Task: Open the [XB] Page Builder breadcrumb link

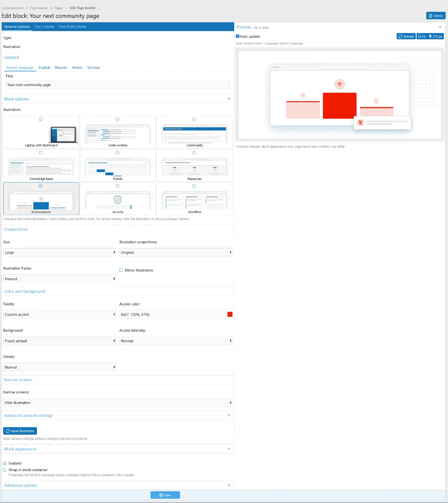Action: tap(83, 8)
